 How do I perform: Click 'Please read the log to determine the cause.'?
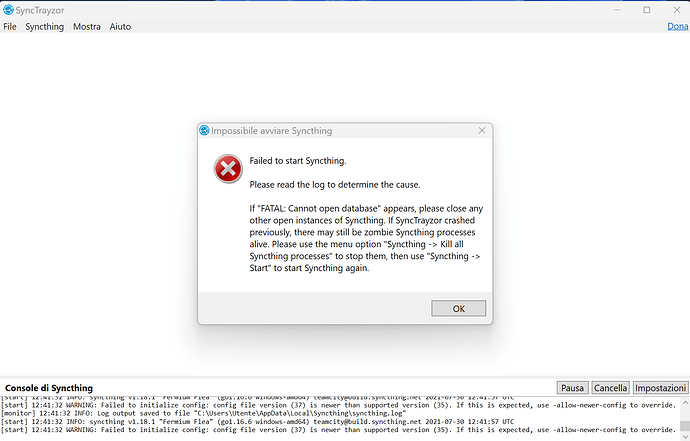click(335, 185)
